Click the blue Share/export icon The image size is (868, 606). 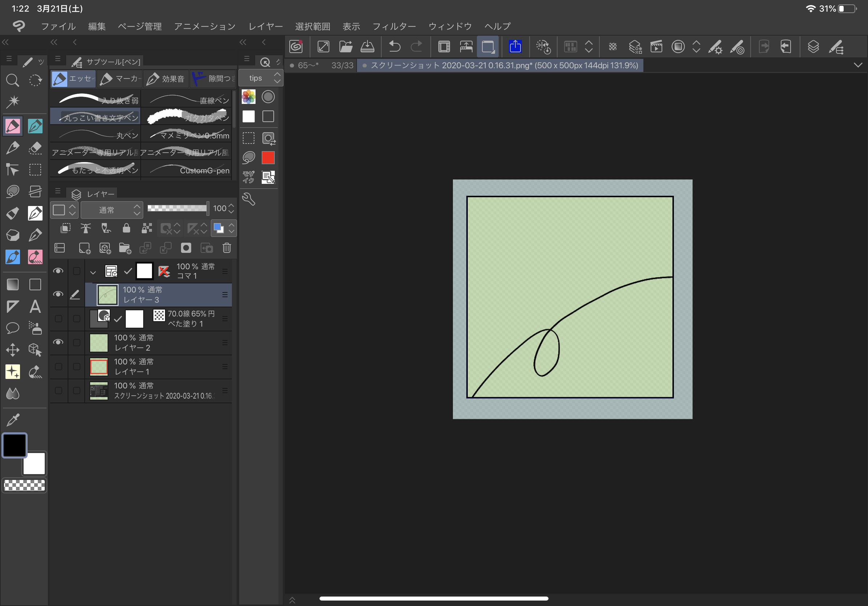pyautogui.click(x=515, y=47)
